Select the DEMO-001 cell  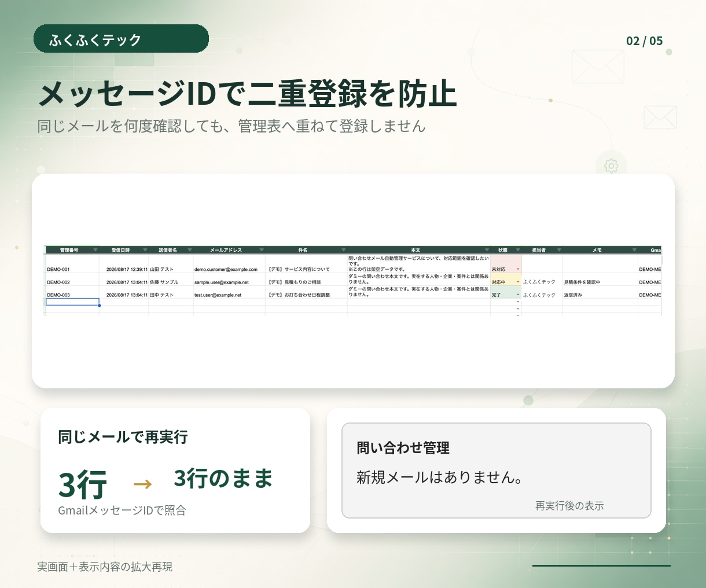click(x=72, y=264)
